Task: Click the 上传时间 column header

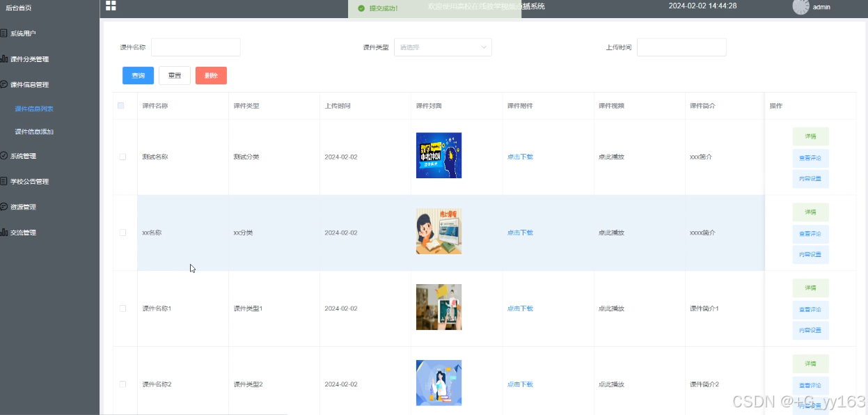Action: tap(338, 106)
